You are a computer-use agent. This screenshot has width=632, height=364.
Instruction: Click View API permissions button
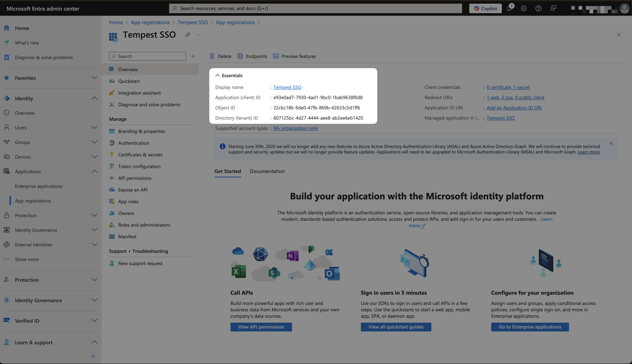pos(261,327)
